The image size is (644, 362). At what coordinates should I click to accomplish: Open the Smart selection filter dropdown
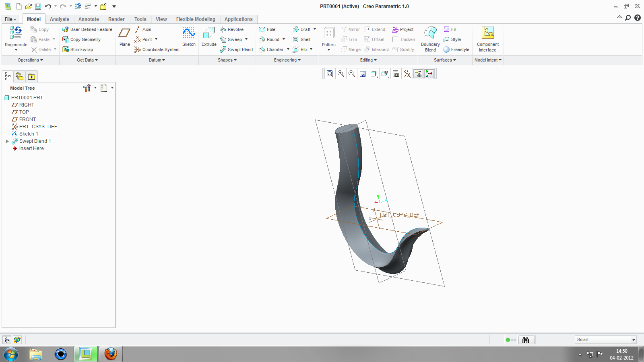[634, 340]
